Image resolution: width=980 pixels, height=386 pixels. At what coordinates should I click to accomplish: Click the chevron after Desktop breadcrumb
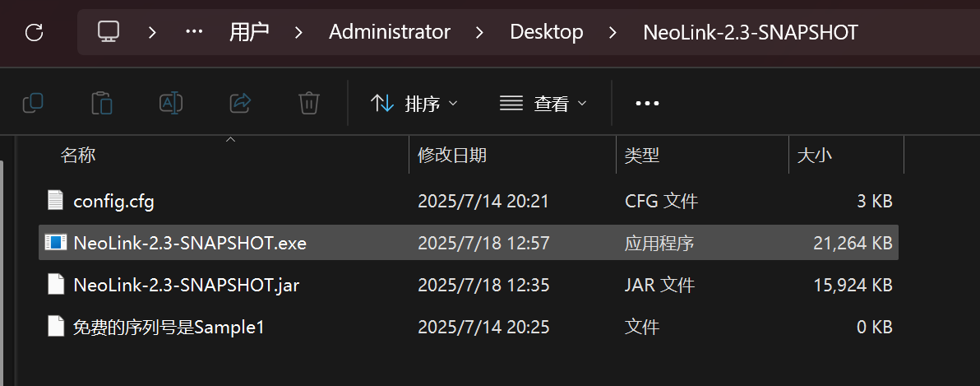coord(612,33)
